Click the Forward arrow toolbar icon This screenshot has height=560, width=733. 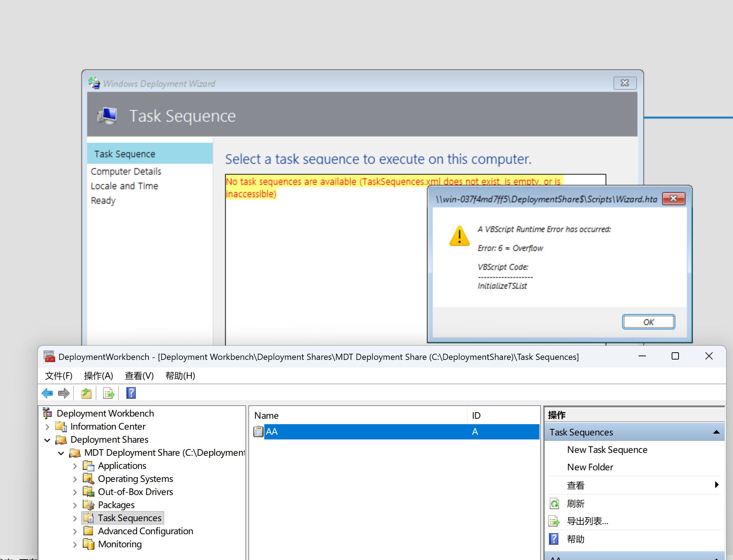64,393
